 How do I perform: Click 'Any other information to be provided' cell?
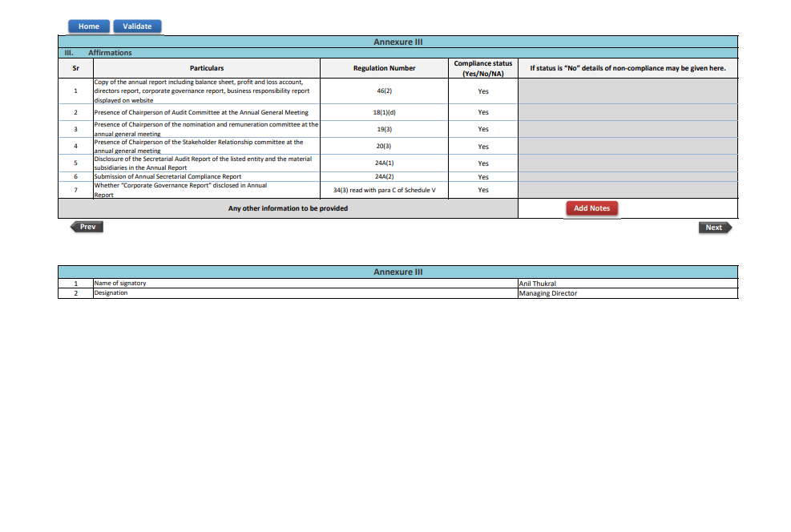point(288,208)
